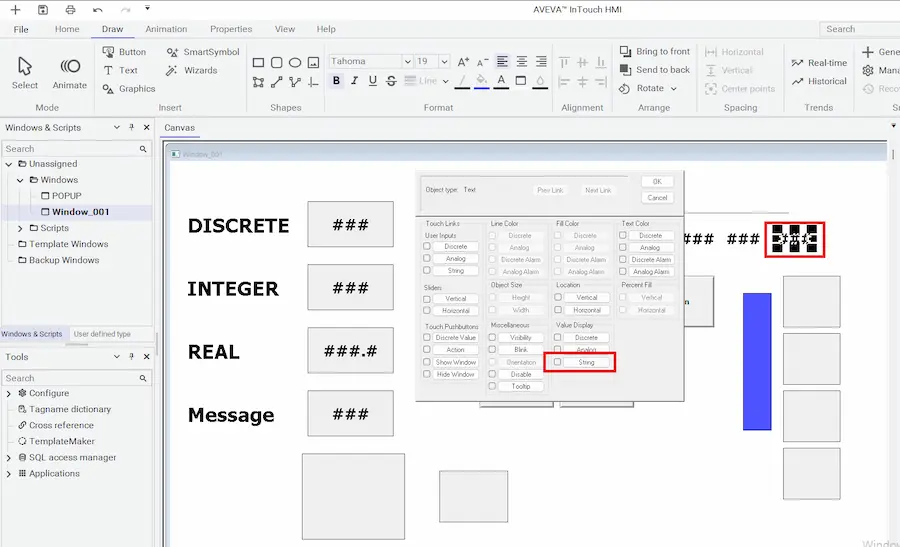Switch to the View ribbon tab
Viewport: 900px width, 547px height.
coord(285,29)
